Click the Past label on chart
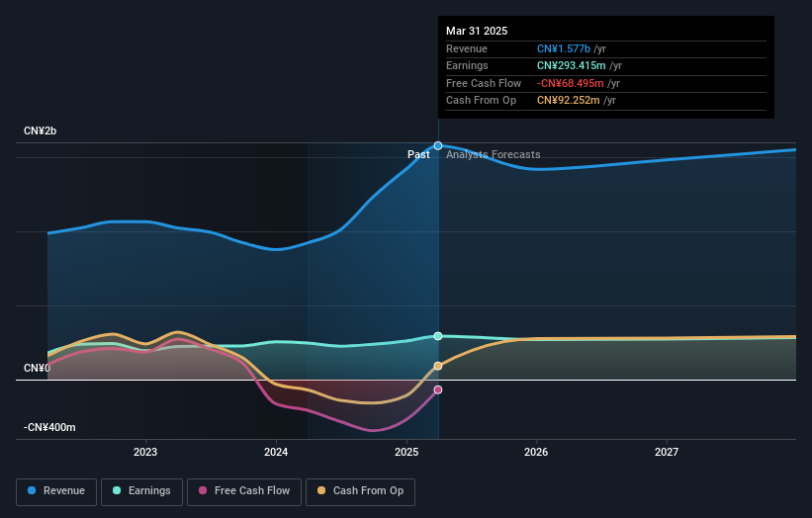The image size is (812, 518). click(418, 154)
